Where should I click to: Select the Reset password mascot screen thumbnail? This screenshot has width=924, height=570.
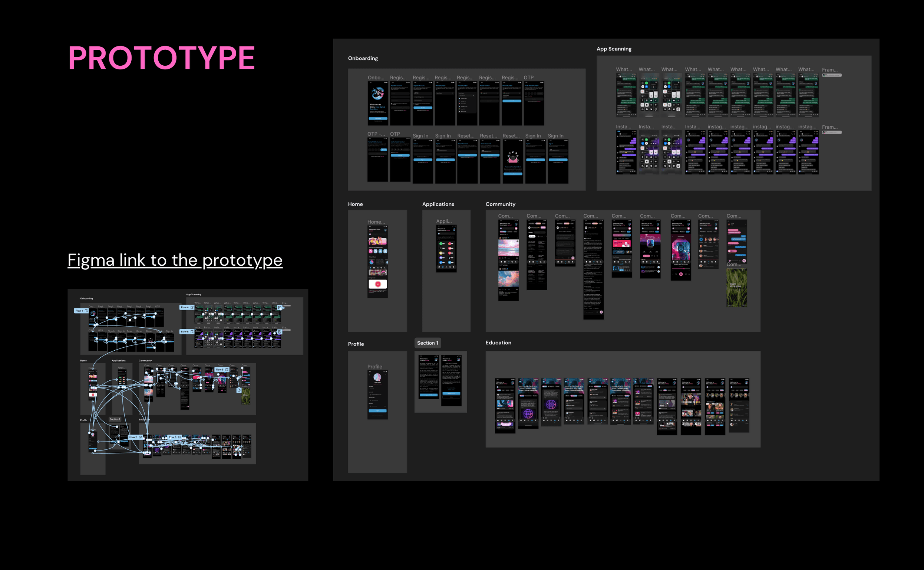513,161
